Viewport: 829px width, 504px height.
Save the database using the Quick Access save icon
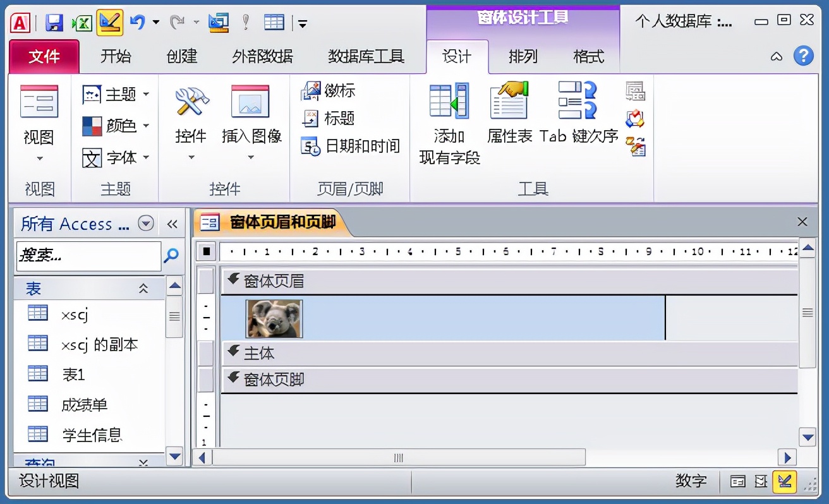tap(55, 21)
